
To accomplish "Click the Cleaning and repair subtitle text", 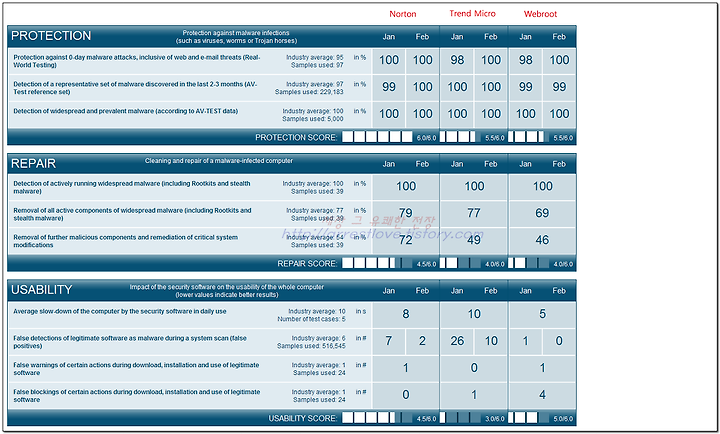I will pyautogui.click(x=219, y=161).
